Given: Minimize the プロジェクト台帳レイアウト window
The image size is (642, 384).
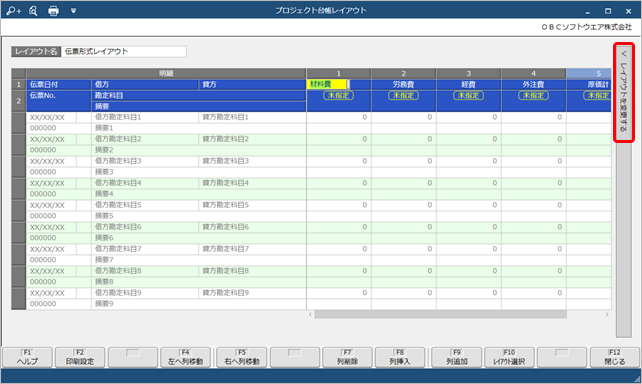Looking at the screenshot, I should 588,11.
